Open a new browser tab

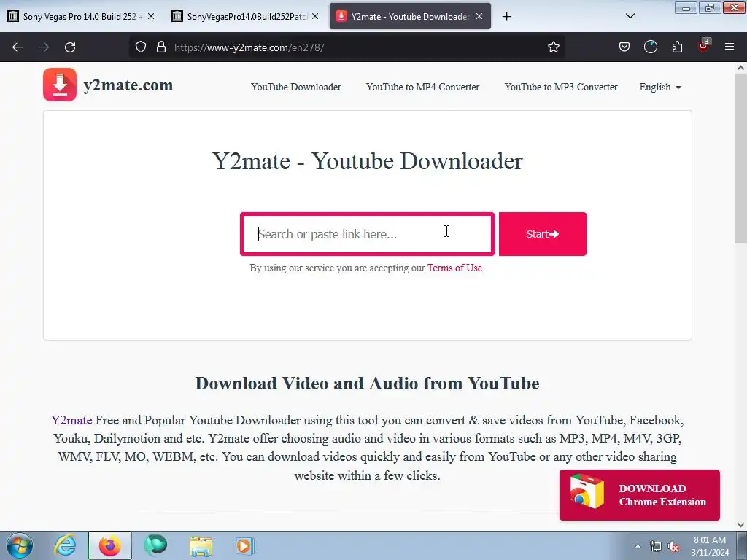506,17
